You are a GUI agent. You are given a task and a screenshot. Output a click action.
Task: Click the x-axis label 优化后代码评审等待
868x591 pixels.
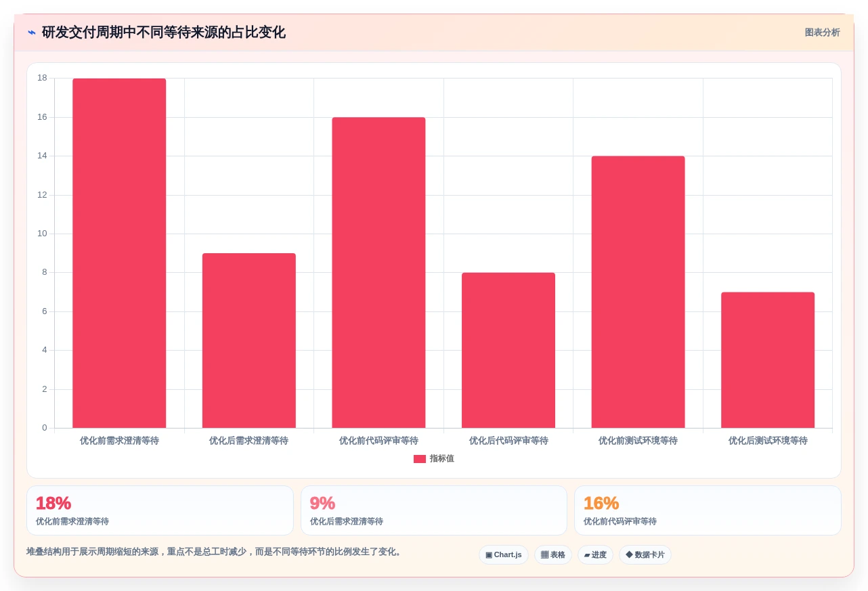point(508,441)
